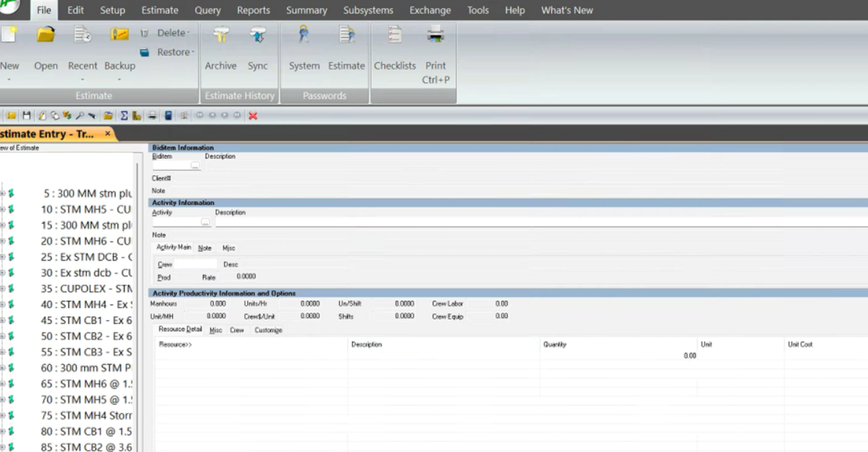
Task: Click the Sigma summation icon
Action: 124,116
